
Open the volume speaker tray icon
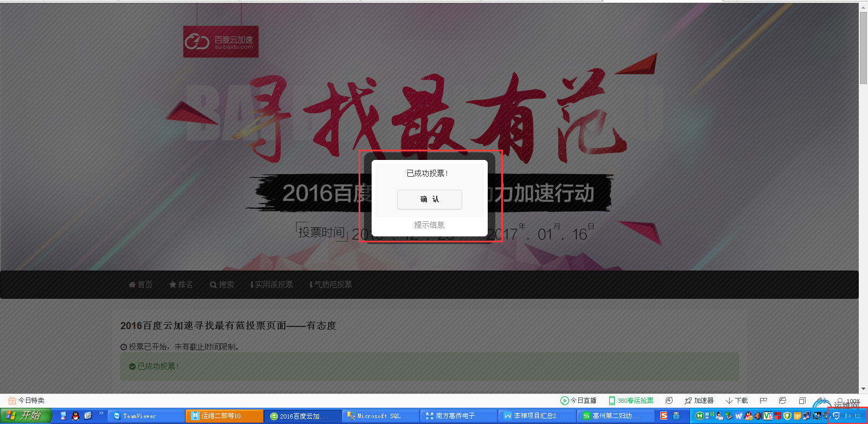[758, 416]
